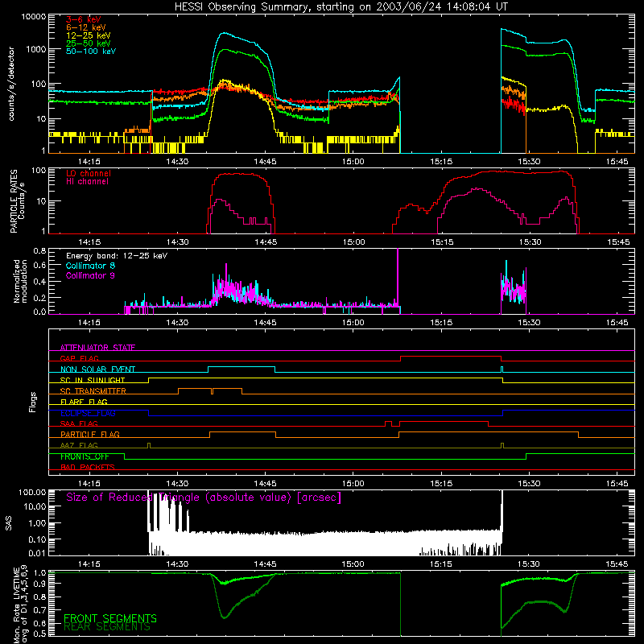Click the magenta modulation spike near 15:07
The height and width of the screenshot is (644, 644).
point(398,275)
